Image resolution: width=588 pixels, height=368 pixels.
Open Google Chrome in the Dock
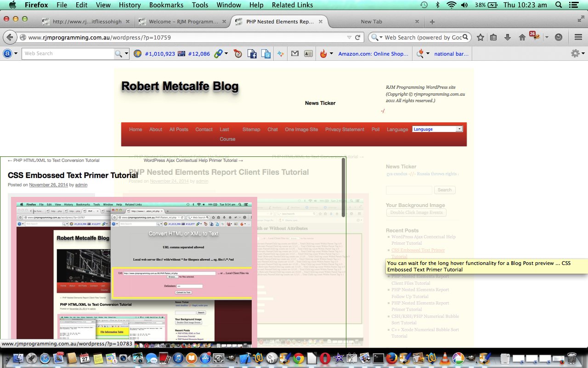point(299,358)
